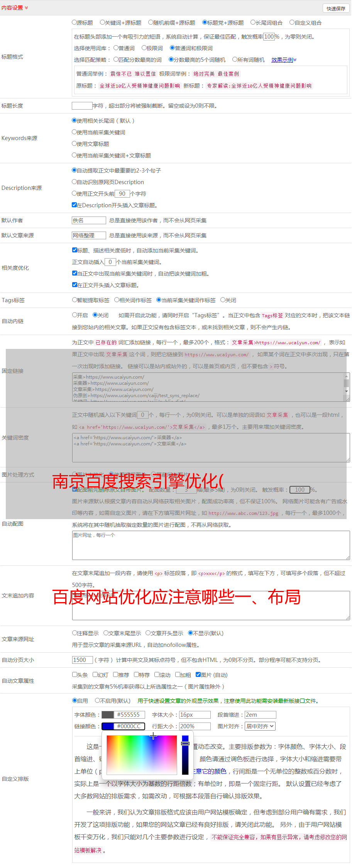The image size is (352, 868).
Task: Select 注释显示 for source URL
Action: [74, 633]
